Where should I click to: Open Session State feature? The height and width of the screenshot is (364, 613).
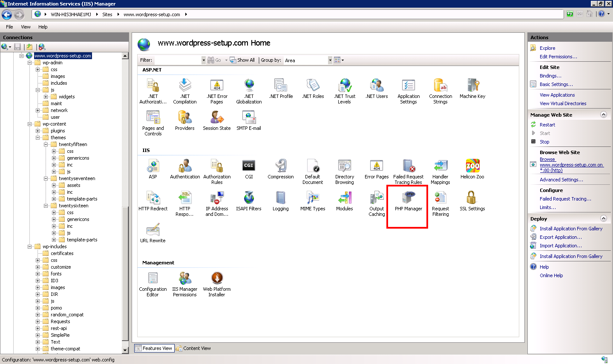217,121
